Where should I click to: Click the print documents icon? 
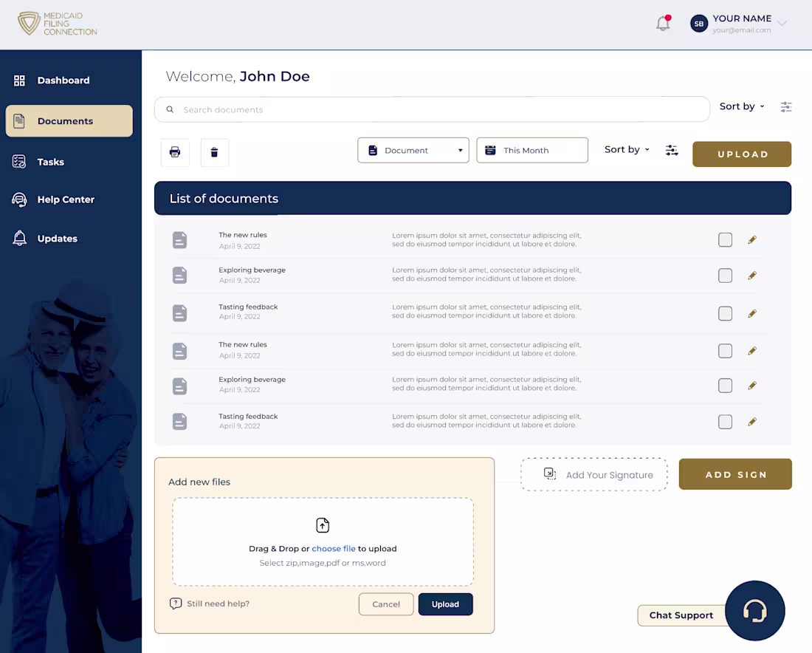175,152
